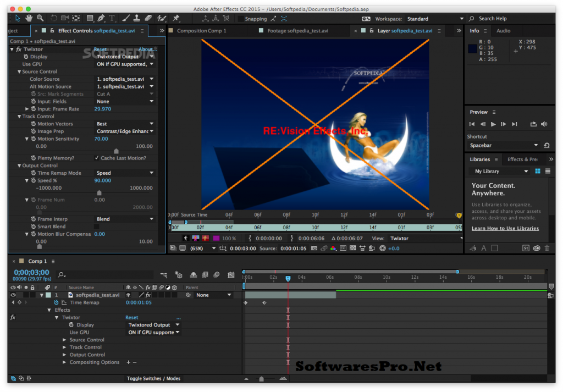Select the Hand tool in the toolbar
The height and width of the screenshot is (392, 563).
click(x=29, y=18)
